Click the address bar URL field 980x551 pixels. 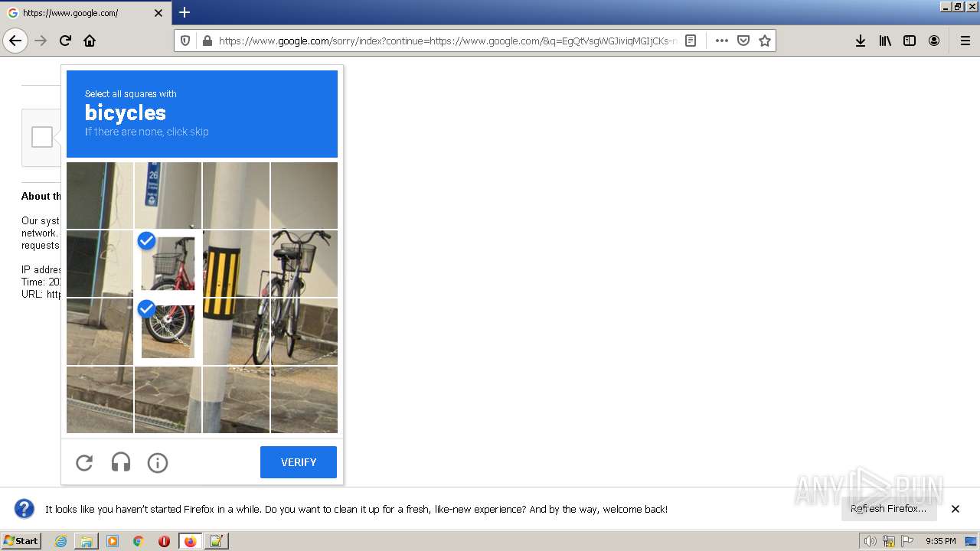click(448, 41)
